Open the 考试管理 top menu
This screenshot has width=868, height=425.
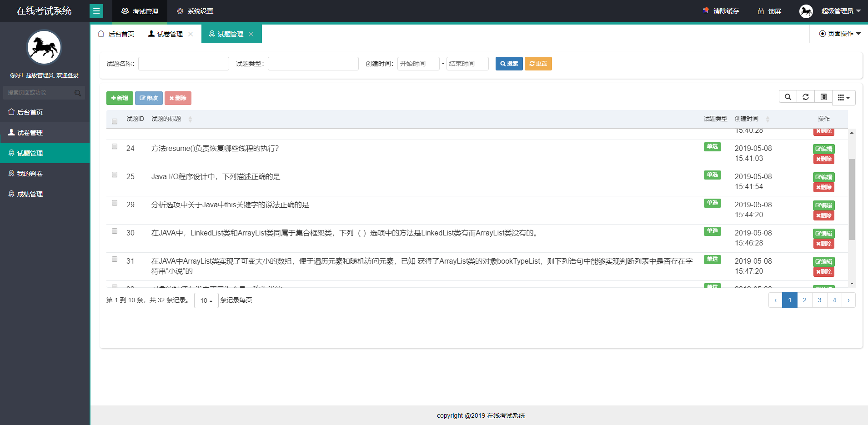140,11
